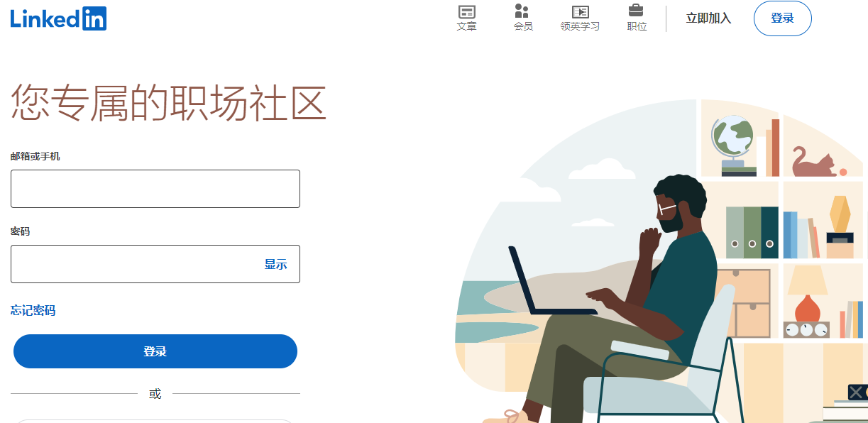The height and width of the screenshot is (423, 868).
Task: Select the 职位 navigation label
Action: click(637, 26)
